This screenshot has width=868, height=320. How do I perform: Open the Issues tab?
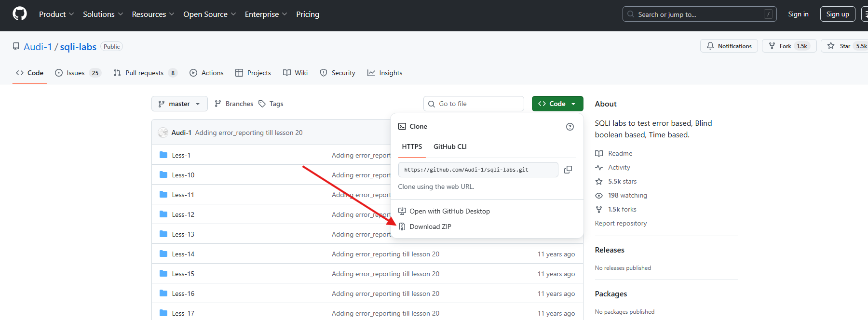(x=78, y=73)
